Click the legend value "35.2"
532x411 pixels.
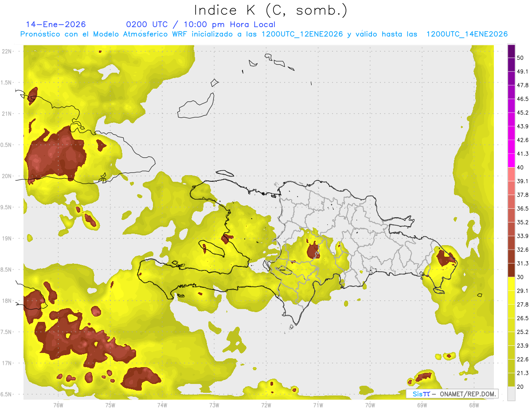[x=523, y=223]
